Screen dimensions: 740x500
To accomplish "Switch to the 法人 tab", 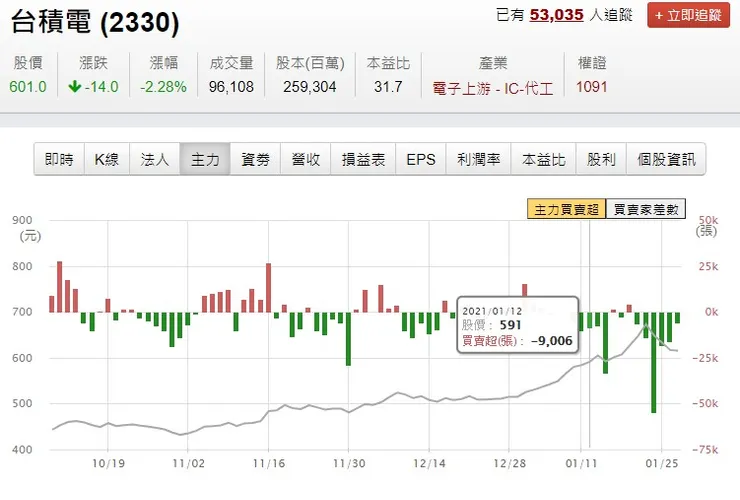I will point(154,159).
